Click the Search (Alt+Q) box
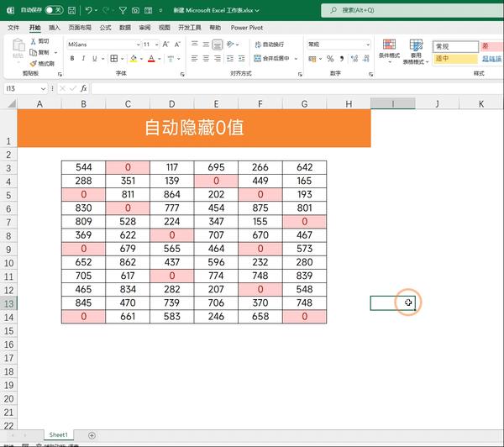504x447 pixels. coord(412,10)
